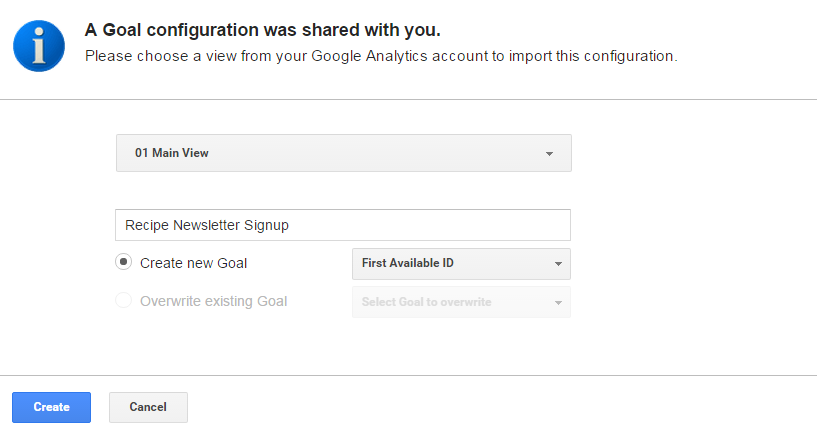Image resolution: width=817 pixels, height=435 pixels.
Task: Click the First Available ID label text
Action: pyautogui.click(x=407, y=263)
